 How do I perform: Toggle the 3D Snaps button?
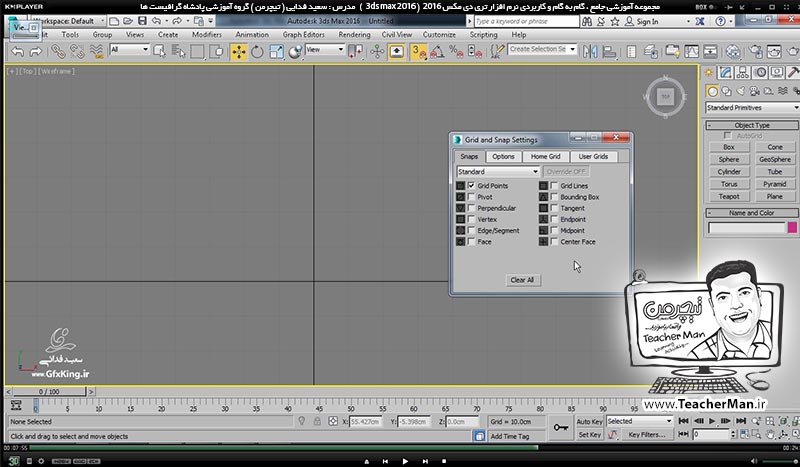pyautogui.click(x=418, y=52)
